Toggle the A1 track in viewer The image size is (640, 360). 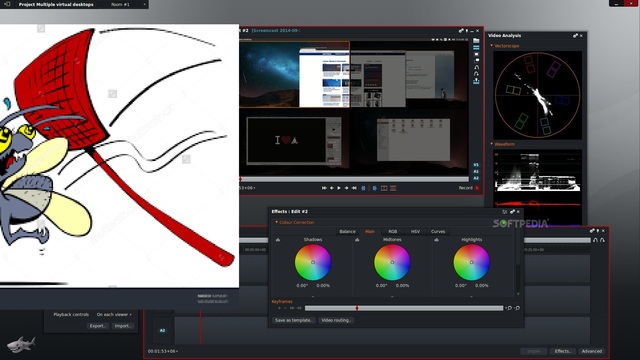[x=476, y=171]
